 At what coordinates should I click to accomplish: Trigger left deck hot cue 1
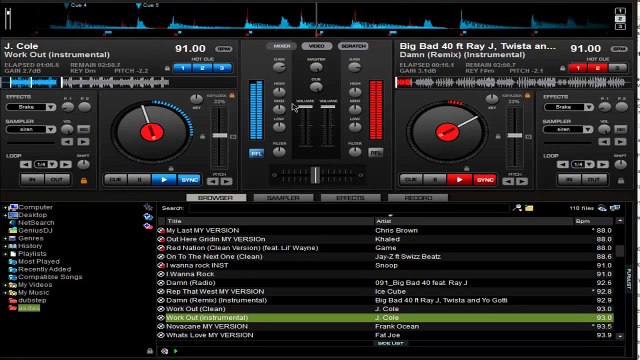[183, 68]
